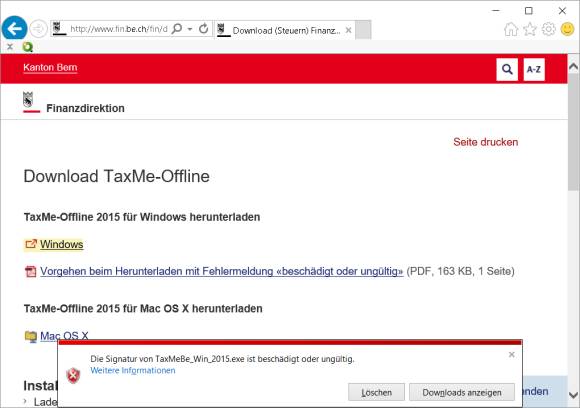Click the scrollbar up arrow
This screenshot has height=408, width=580.
(x=573, y=66)
